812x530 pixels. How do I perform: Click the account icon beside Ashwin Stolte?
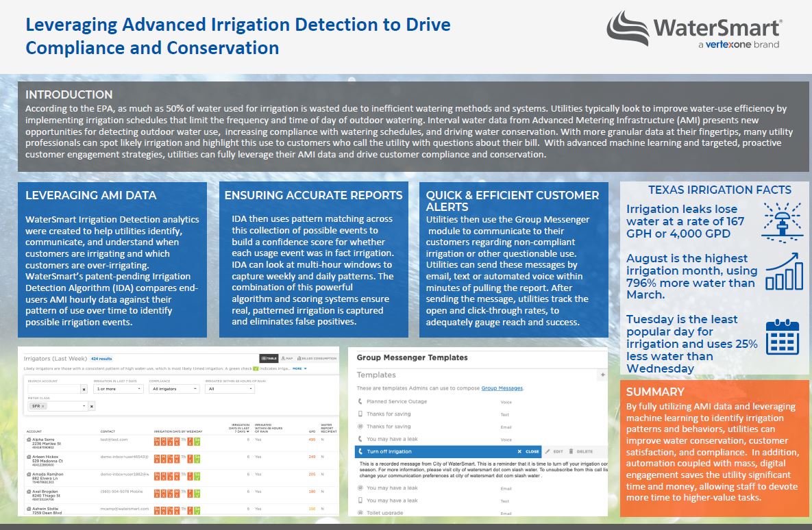(x=29, y=509)
